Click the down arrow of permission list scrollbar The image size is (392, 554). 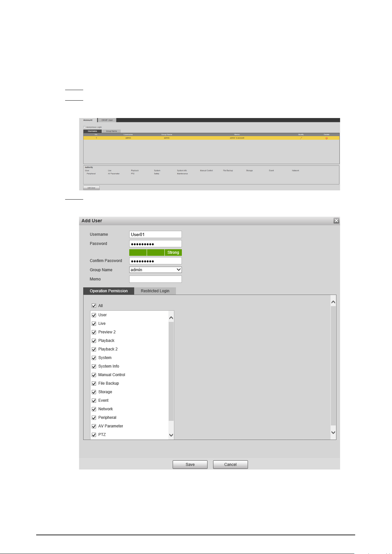171,435
